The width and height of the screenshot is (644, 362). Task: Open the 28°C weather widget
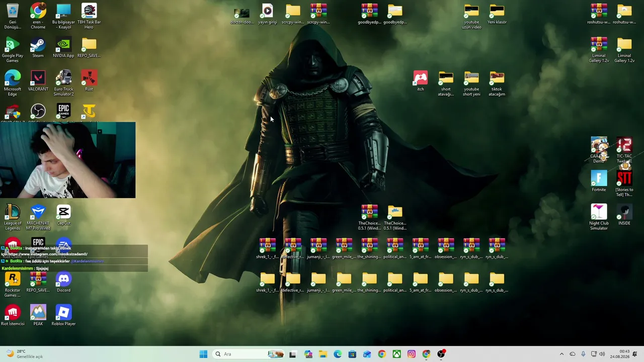click(x=25, y=354)
